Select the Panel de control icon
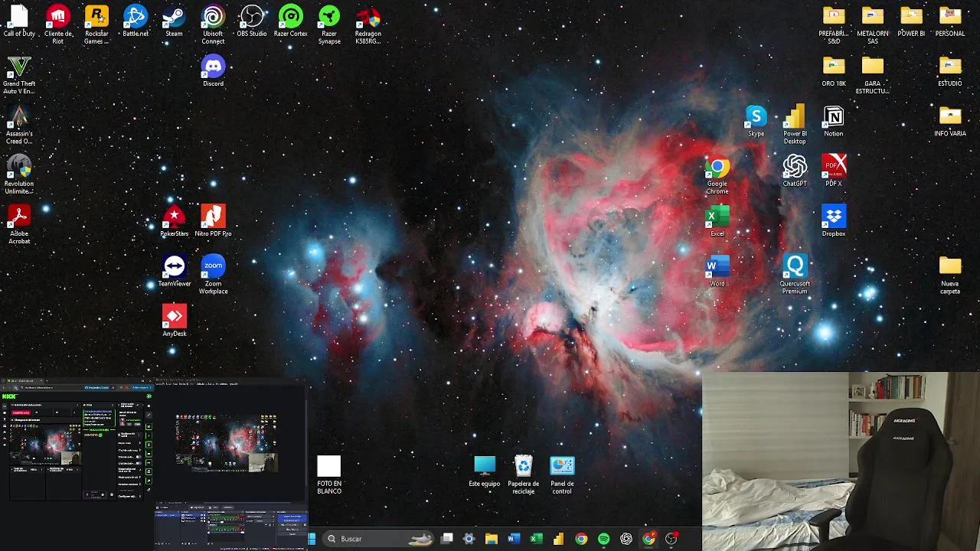Viewport: 980px width, 551px height. [x=562, y=474]
